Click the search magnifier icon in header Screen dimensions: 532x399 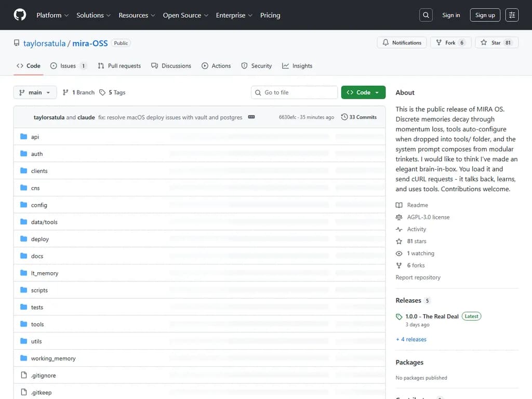[426, 15]
